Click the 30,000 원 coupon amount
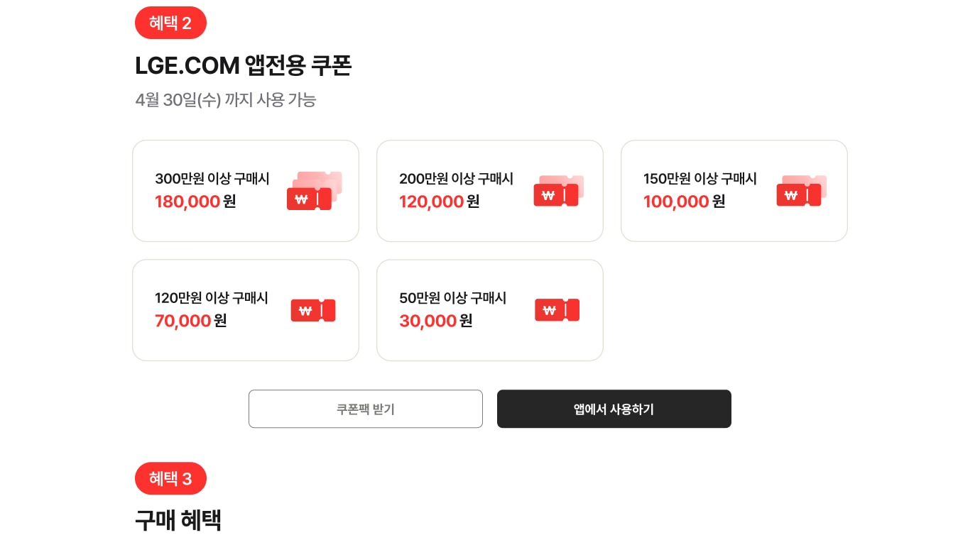This screenshot has height=540, width=980. (436, 321)
